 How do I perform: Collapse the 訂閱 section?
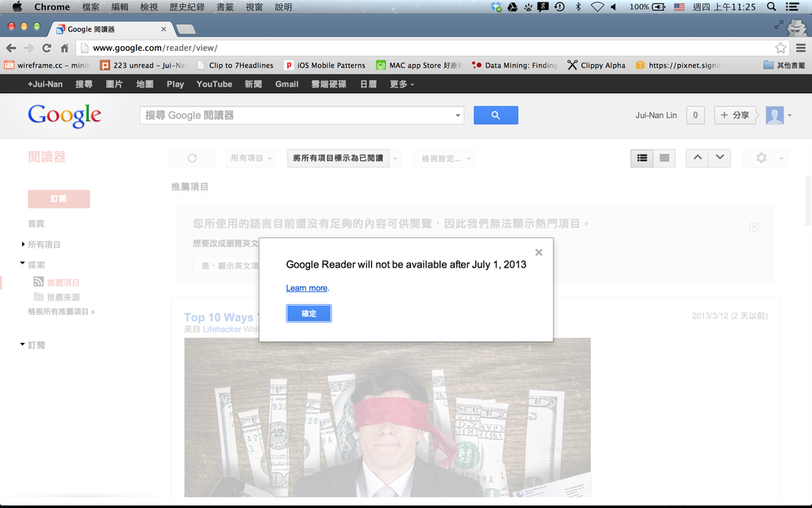point(22,344)
